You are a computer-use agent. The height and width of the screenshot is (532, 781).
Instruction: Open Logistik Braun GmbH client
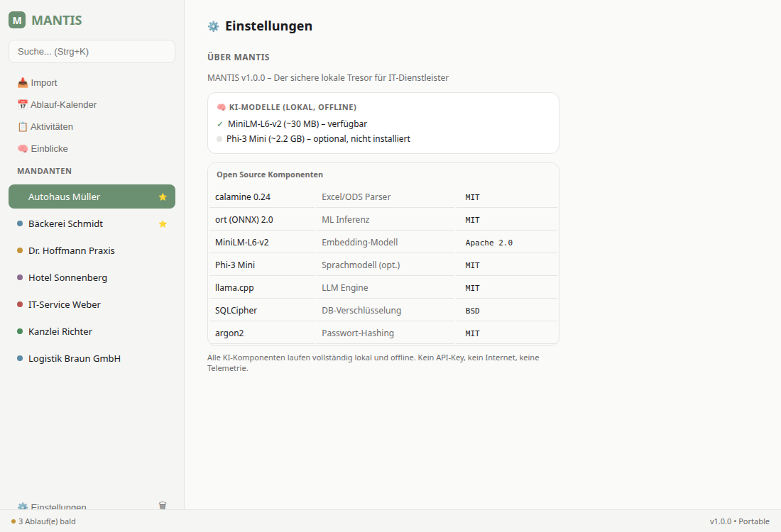coord(74,359)
